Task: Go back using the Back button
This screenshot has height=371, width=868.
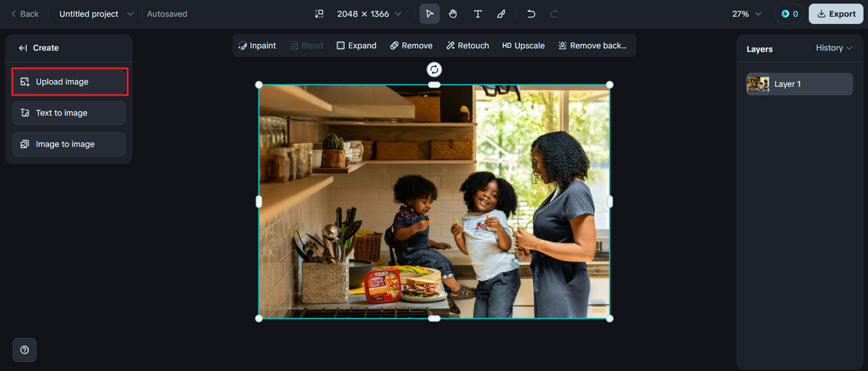Action: pos(25,14)
